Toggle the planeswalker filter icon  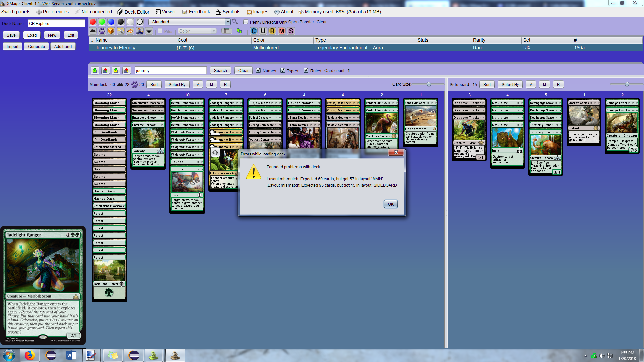tap(149, 31)
